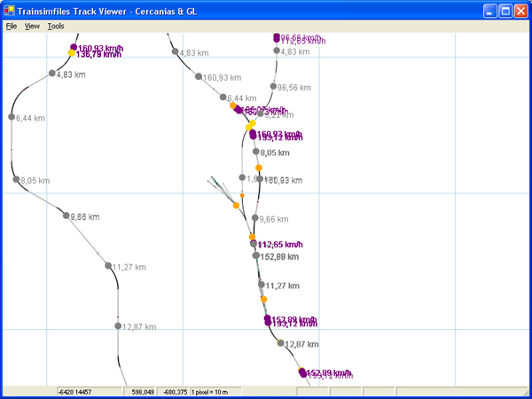Screen dimensions: 532x399
Task: Click the yellow 136,79 km/h speed marker
Action: pyautogui.click(x=72, y=53)
